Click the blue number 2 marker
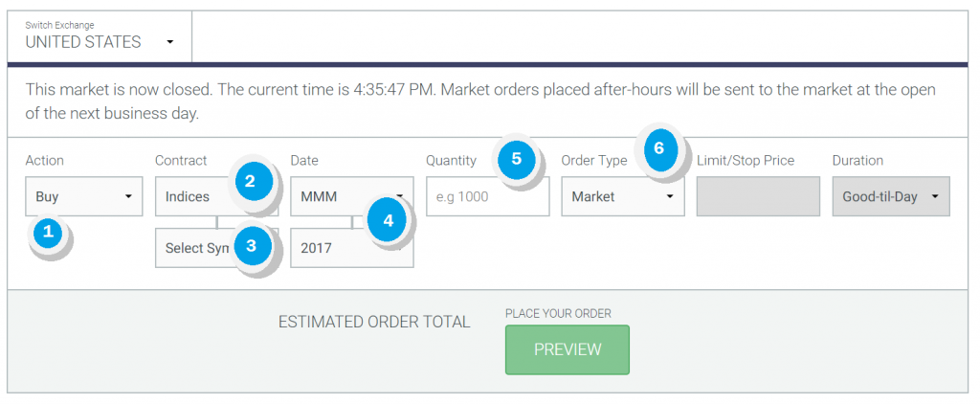This screenshot has width=980, height=404. (x=250, y=181)
